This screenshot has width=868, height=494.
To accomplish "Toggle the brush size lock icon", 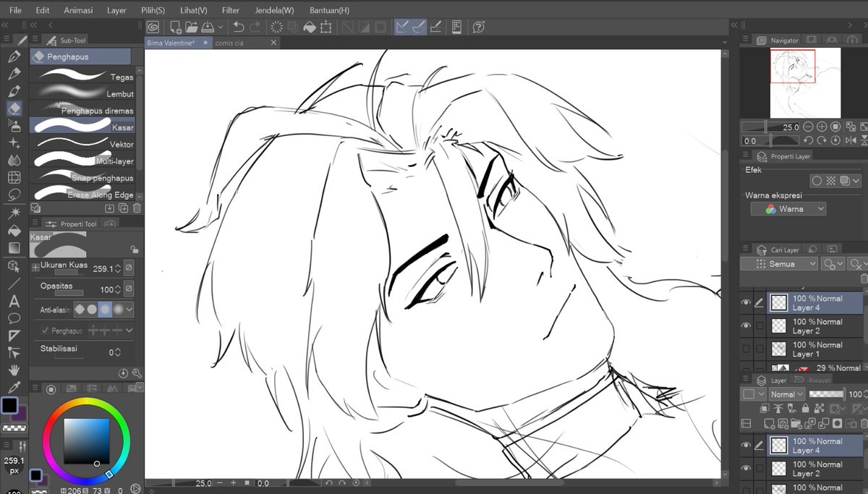I will (x=134, y=250).
